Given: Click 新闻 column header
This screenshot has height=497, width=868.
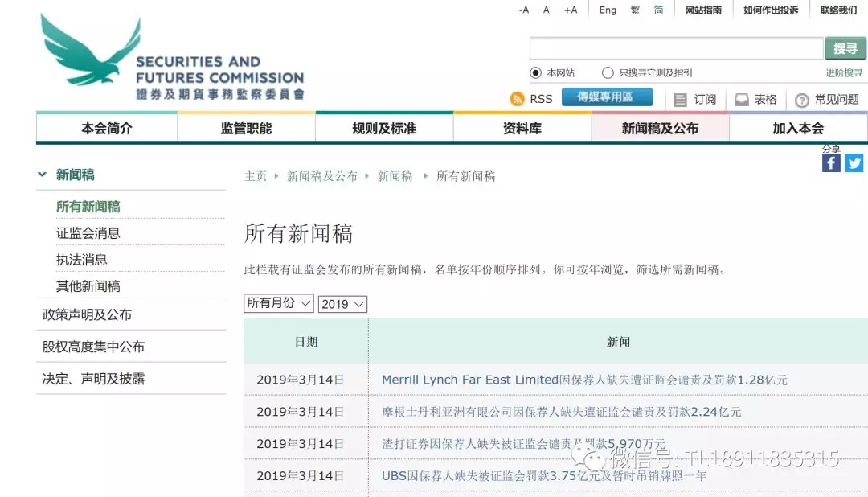Looking at the screenshot, I should [618, 342].
